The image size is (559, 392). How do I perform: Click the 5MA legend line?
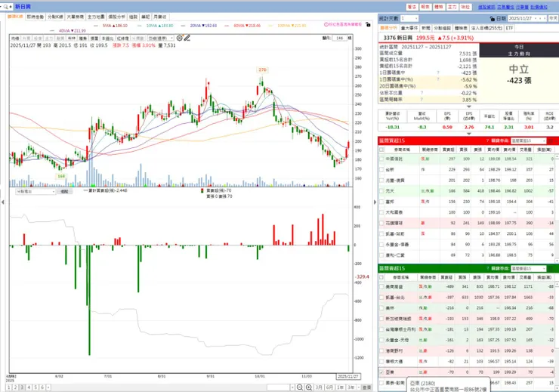click(110, 26)
